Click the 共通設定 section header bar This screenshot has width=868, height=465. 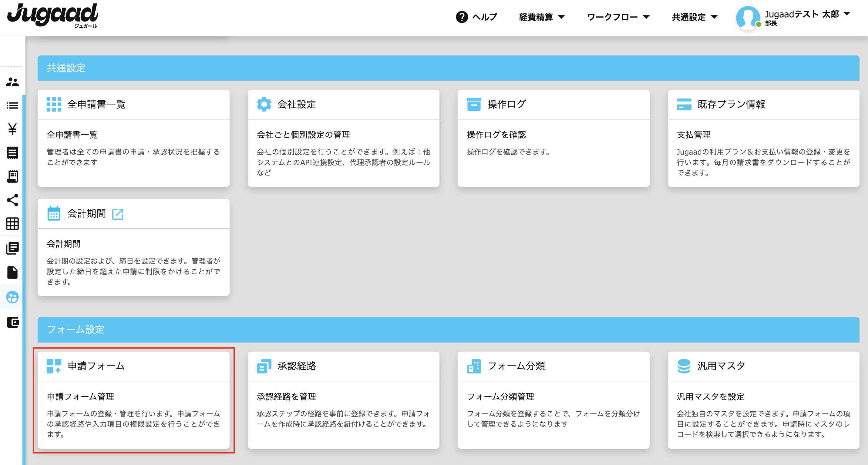pos(448,68)
